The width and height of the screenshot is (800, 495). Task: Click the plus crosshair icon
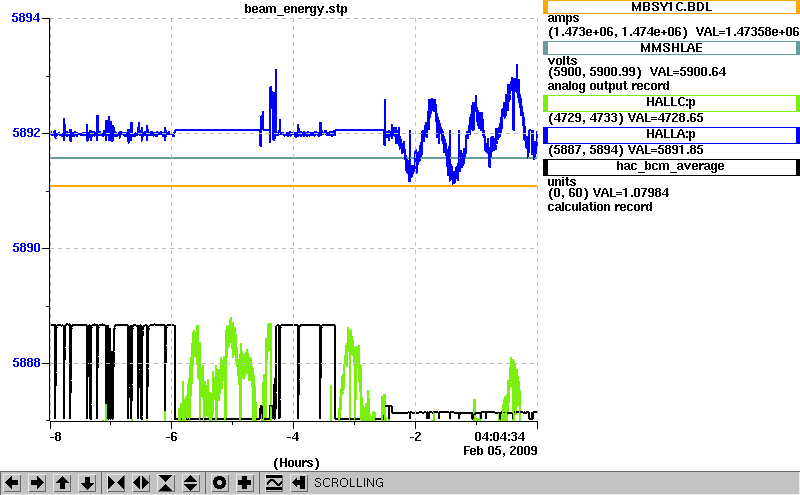[245, 483]
